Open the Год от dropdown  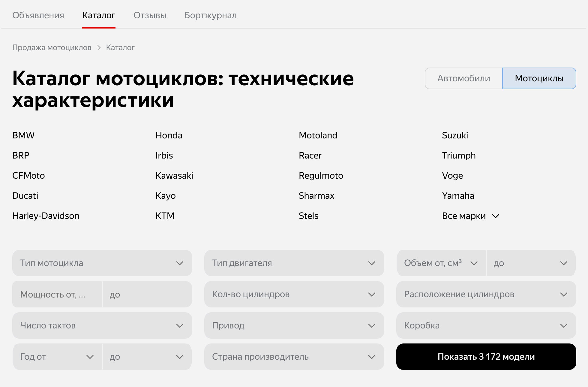[57, 357]
